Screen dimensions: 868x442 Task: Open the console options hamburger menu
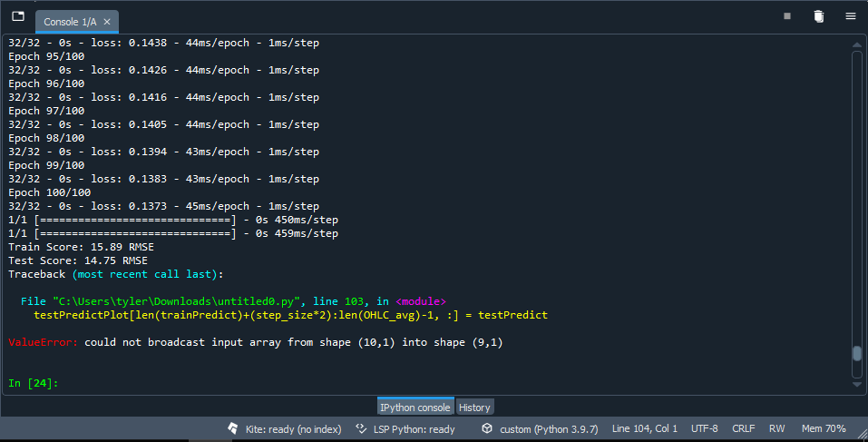tap(851, 16)
